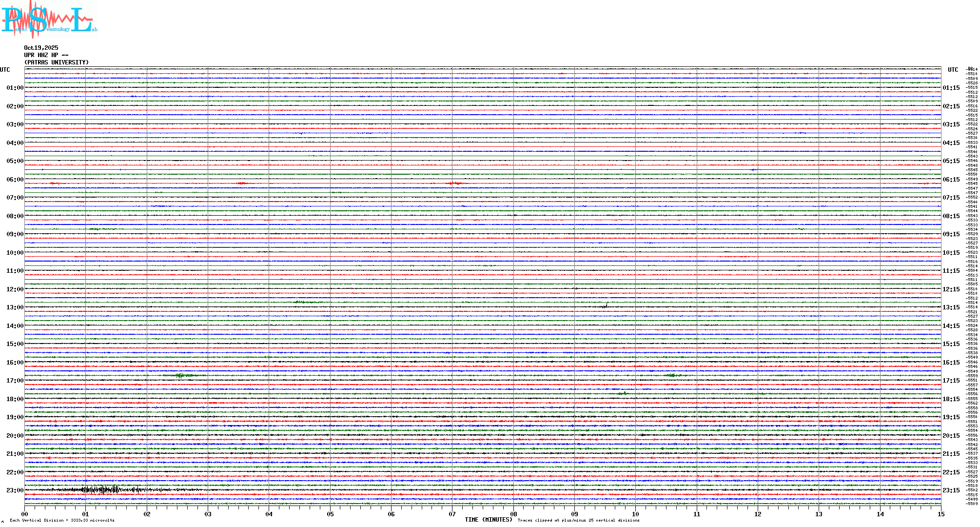Select the 23:15 time label on right
This screenshot has width=980, height=527.
(x=951, y=490)
